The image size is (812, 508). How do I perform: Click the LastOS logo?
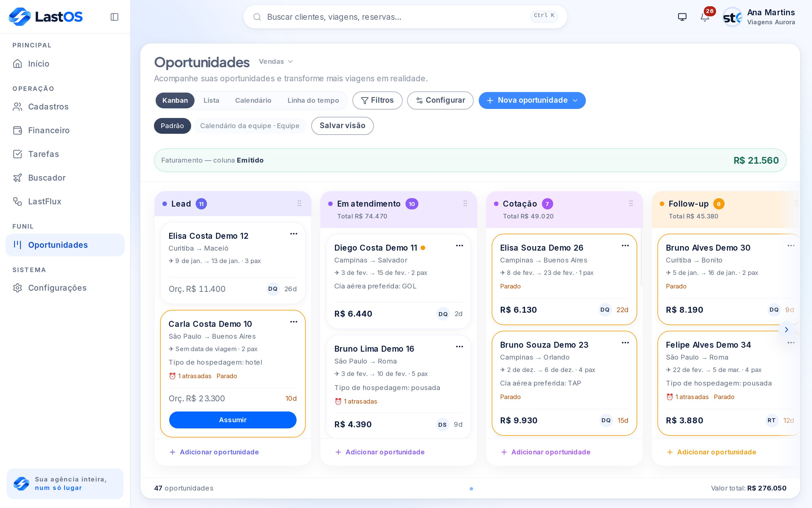(x=46, y=17)
